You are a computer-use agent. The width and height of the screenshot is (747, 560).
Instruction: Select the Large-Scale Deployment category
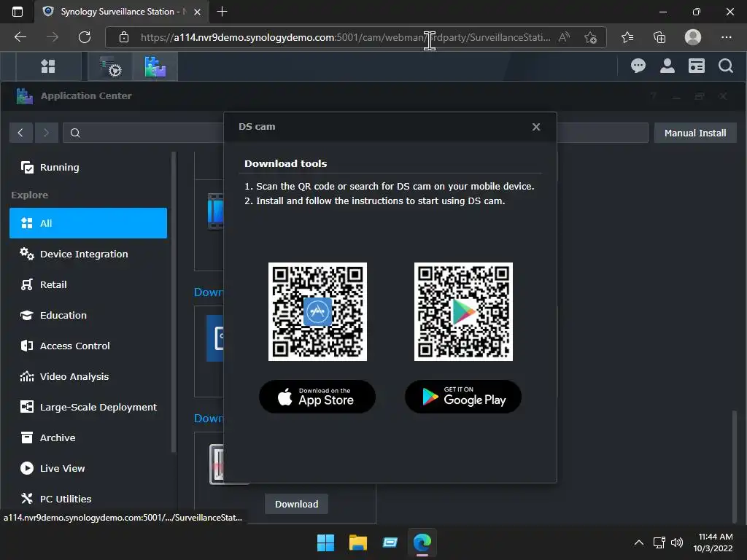[x=88, y=407]
